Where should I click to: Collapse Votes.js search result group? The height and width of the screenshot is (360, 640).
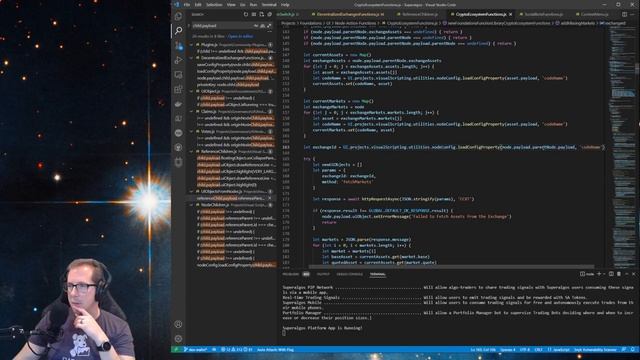[191, 131]
